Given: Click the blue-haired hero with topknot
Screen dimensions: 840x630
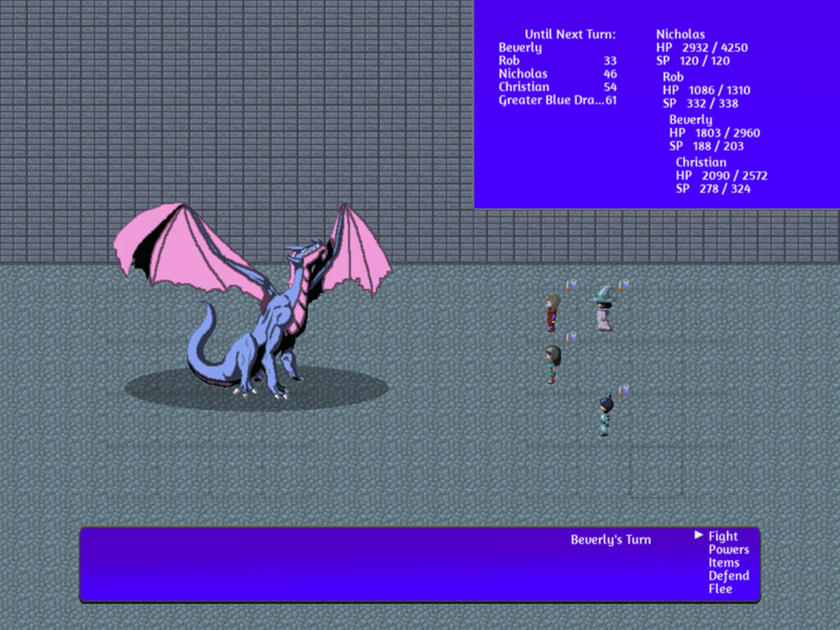Looking at the screenshot, I should (606, 415).
